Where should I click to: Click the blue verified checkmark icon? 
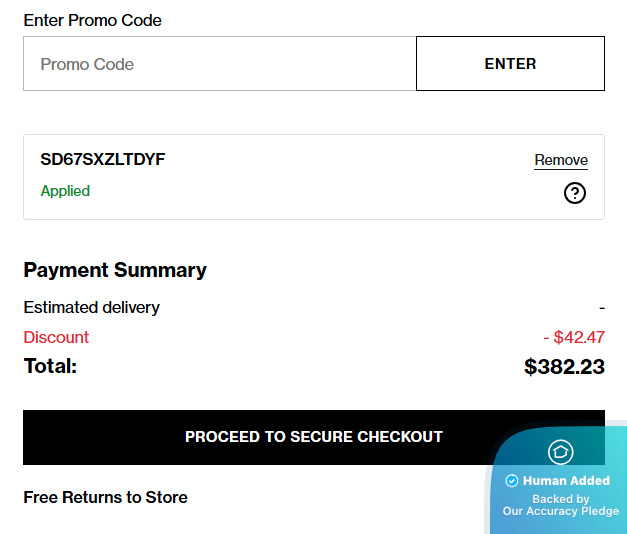pos(511,480)
